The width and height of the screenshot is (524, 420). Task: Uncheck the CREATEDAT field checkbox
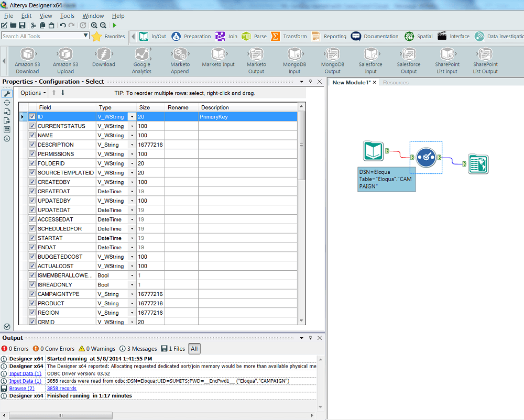(32, 191)
